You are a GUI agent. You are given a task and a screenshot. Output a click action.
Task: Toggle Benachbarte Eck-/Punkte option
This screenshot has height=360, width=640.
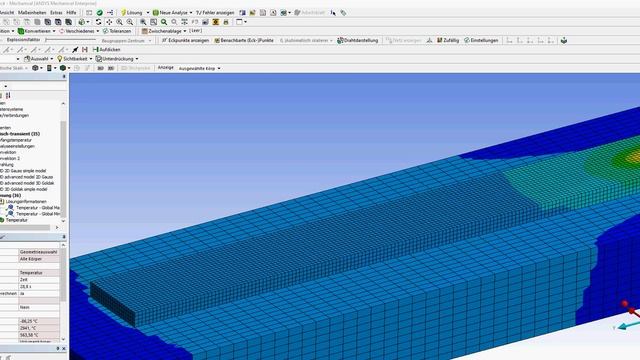[244, 40]
